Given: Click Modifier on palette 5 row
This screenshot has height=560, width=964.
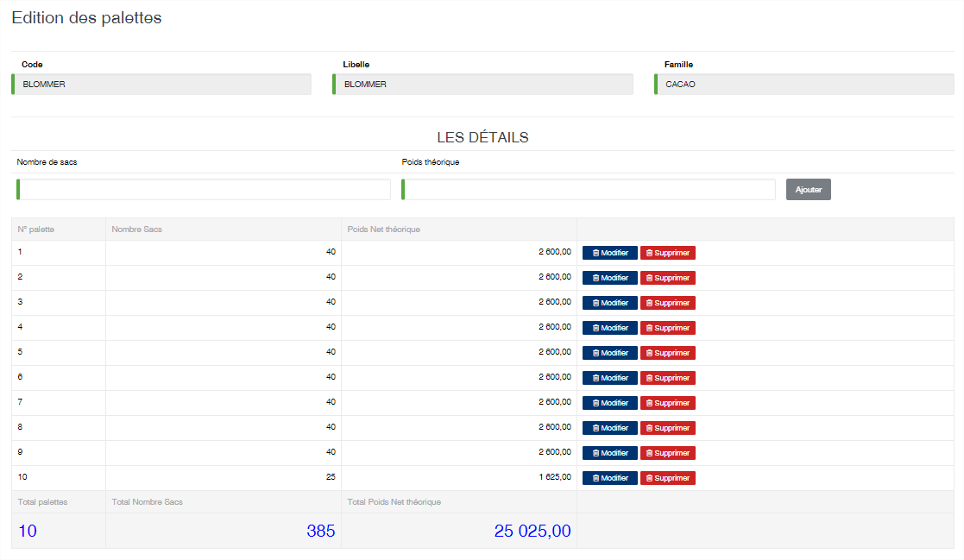Looking at the screenshot, I should pos(610,353).
